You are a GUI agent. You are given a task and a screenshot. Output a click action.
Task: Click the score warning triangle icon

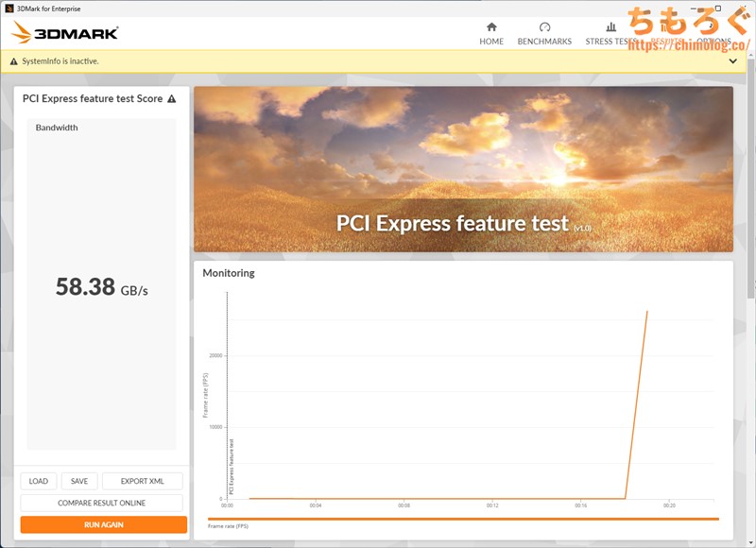click(171, 99)
